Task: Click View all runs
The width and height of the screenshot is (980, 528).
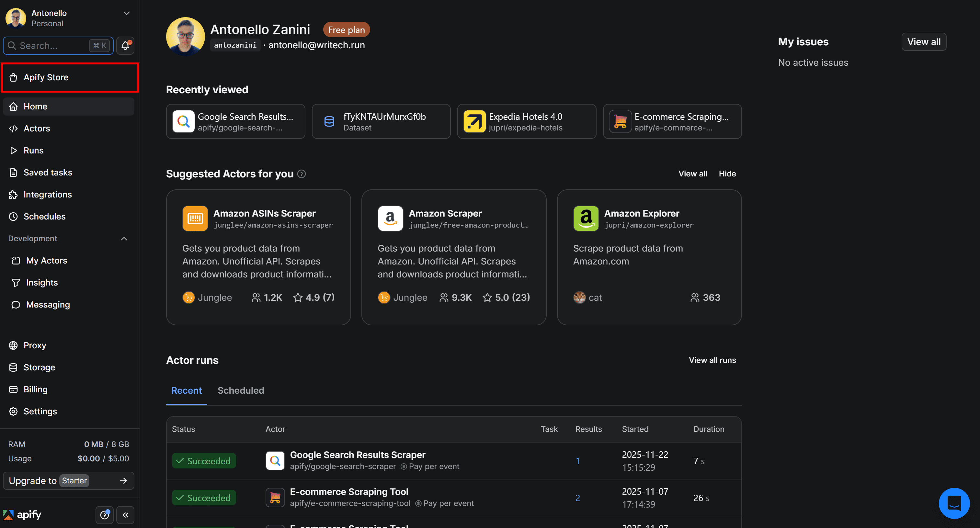Action: 712,360
